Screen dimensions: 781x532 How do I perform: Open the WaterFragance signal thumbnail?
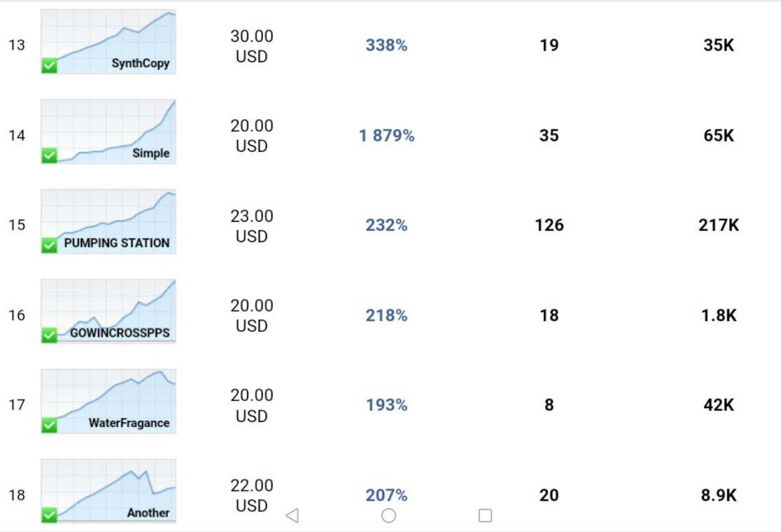coord(108,401)
